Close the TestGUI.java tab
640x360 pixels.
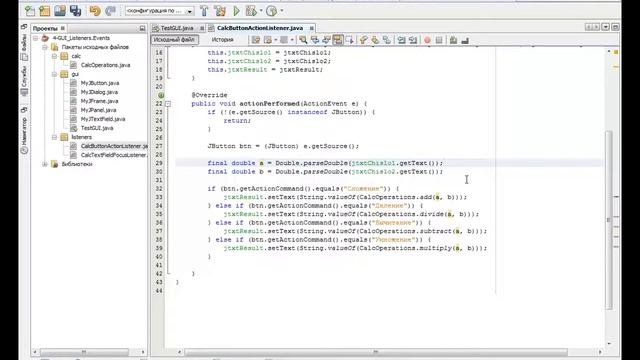coord(202,28)
